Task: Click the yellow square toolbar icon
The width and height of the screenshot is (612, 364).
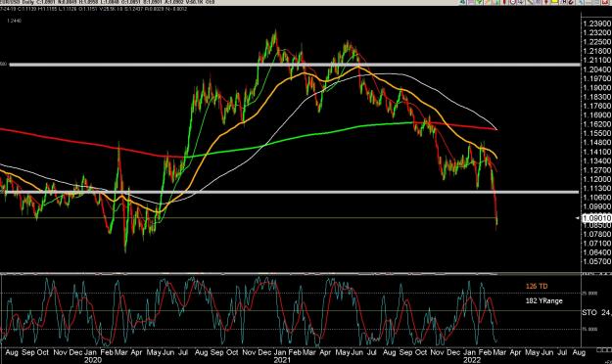Action: tap(554, 1)
